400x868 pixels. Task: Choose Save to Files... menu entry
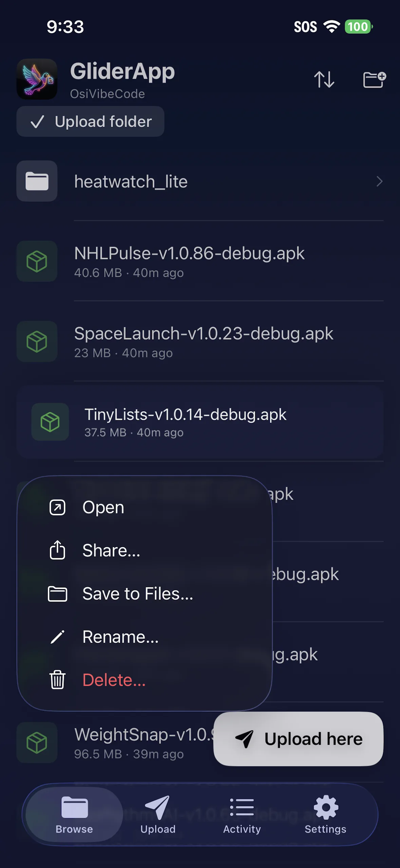click(x=145, y=594)
